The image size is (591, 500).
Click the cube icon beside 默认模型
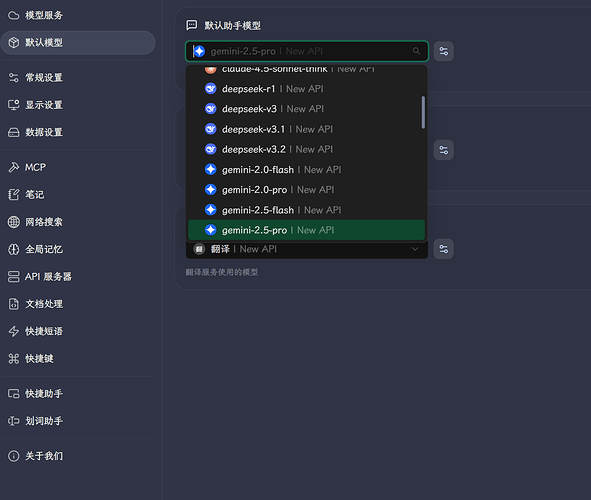(14, 43)
